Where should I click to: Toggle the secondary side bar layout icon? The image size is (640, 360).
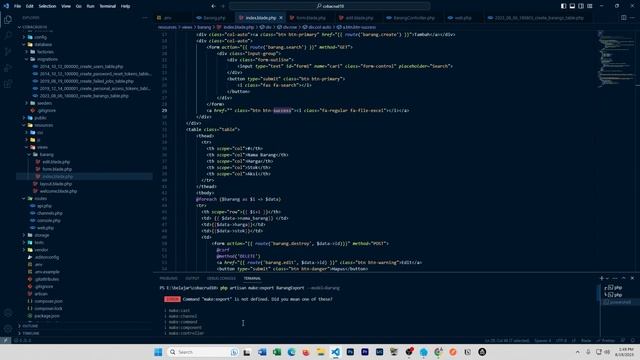point(581,6)
